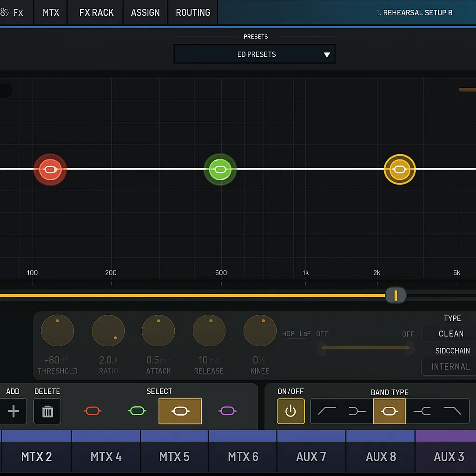Viewport: 476px width, 476px height.
Task: Select the MTX 5 channel button
Action: tap(174, 456)
